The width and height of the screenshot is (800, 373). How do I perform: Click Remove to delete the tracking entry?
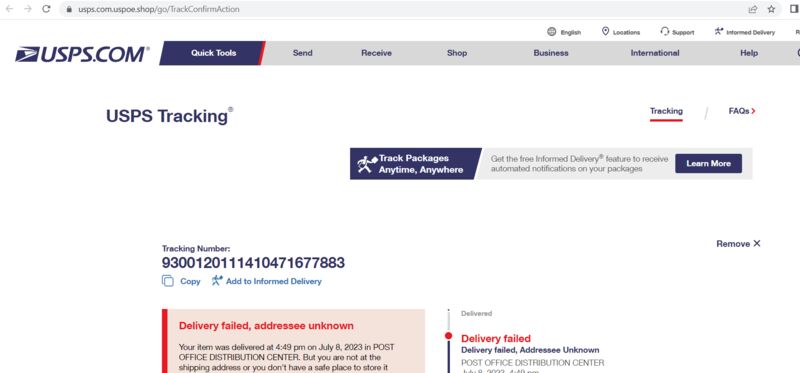point(738,244)
